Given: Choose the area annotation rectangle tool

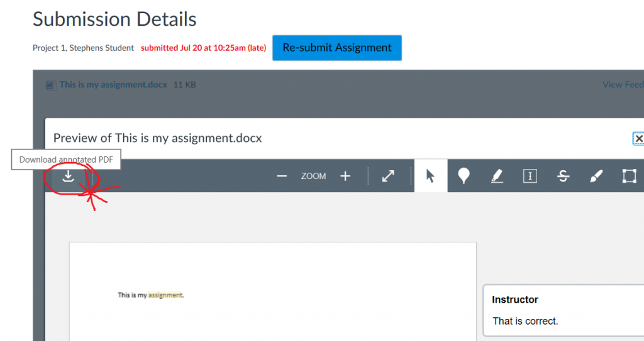Looking at the screenshot, I should pos(629,176).
